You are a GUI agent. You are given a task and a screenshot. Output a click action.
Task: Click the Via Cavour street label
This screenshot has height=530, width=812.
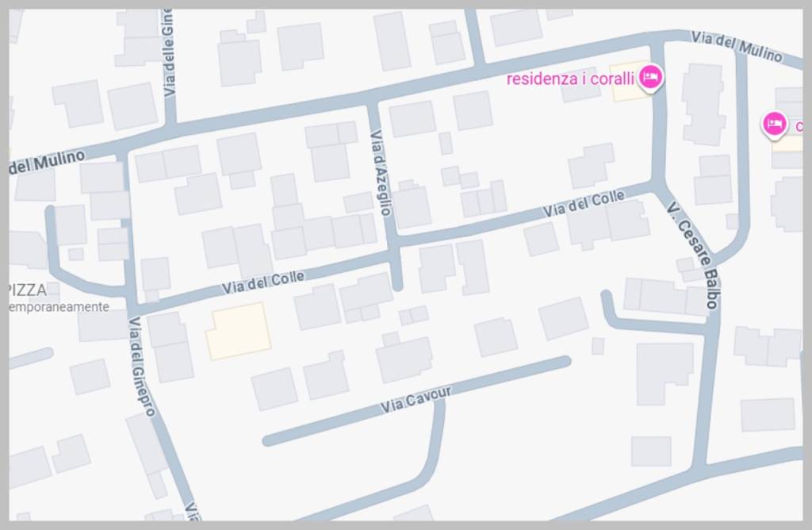(416, 399)
